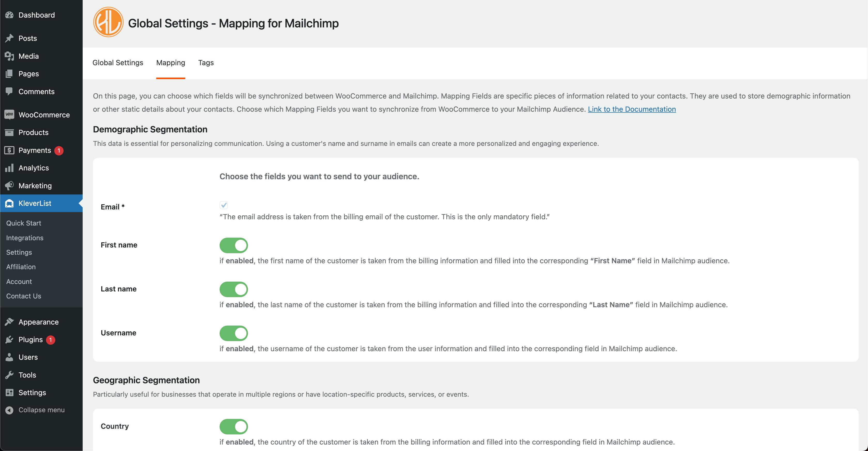Click the orange KleverList logo
The image size is (868, 451).
108,22
